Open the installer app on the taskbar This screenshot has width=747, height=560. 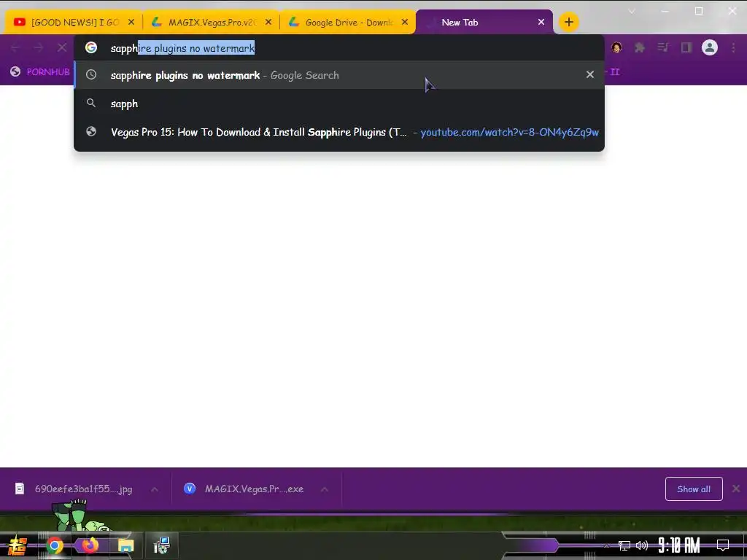click(x=161, y=545)
